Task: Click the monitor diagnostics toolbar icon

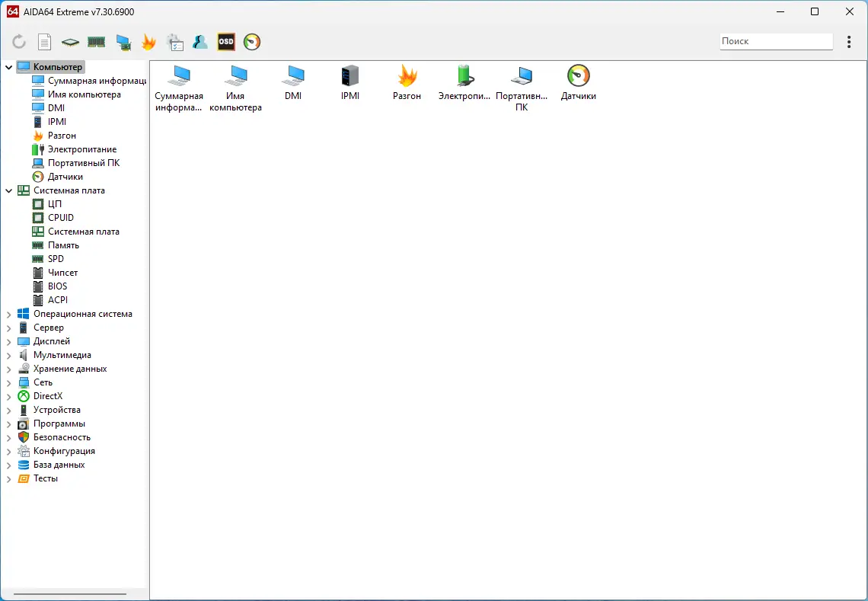Action: 123,42
